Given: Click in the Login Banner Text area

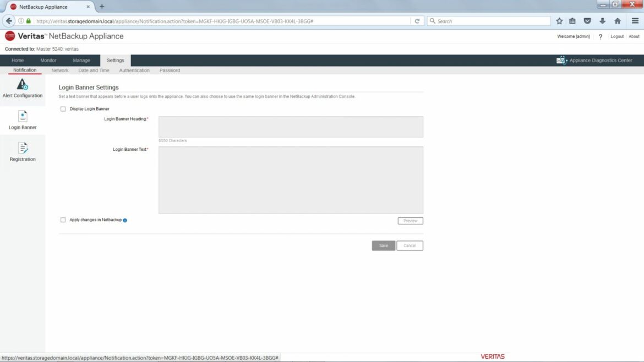Looking at the screenshot, I should [291, 180].
